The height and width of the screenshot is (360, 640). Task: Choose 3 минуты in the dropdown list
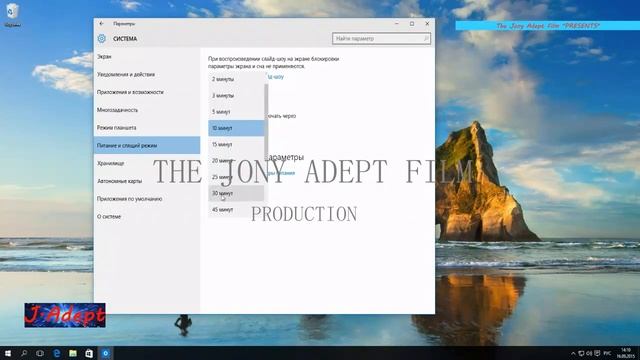(x=236, y=96)
